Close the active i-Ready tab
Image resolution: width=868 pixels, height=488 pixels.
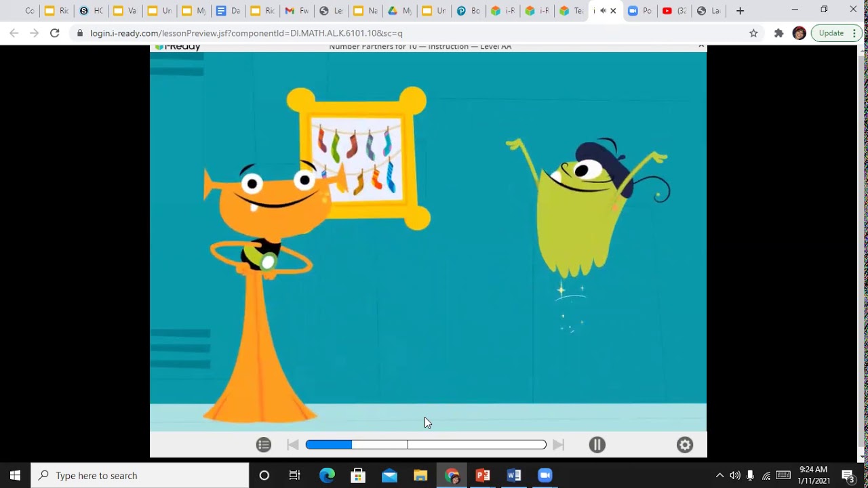point(613,11)
